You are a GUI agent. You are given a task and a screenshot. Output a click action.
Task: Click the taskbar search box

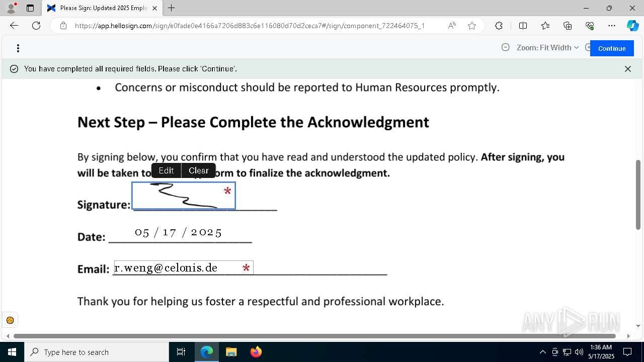coord(97,352)
